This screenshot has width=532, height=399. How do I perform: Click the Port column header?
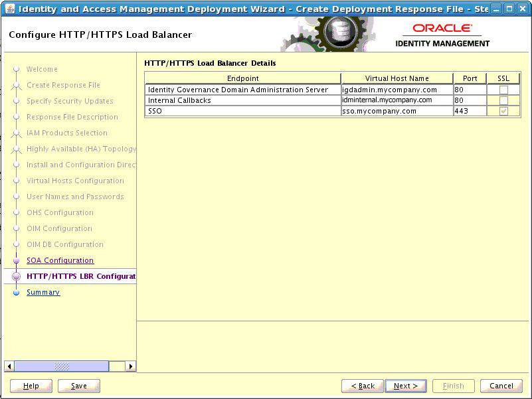(x=470, y=78)
